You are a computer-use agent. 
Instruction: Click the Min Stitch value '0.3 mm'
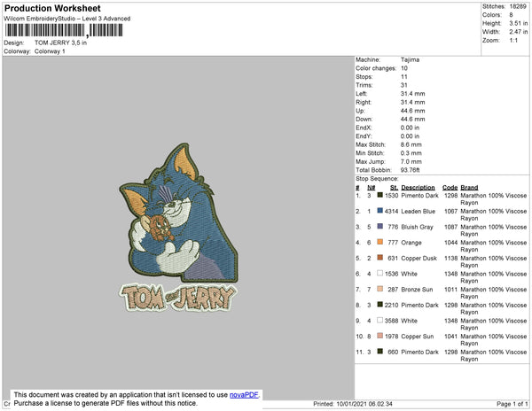411,153
